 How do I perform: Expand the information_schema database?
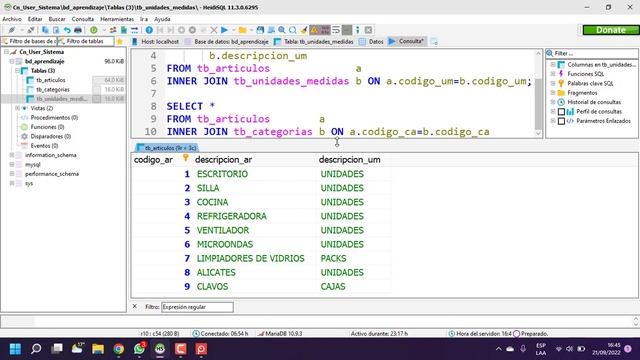coord(12,155)
